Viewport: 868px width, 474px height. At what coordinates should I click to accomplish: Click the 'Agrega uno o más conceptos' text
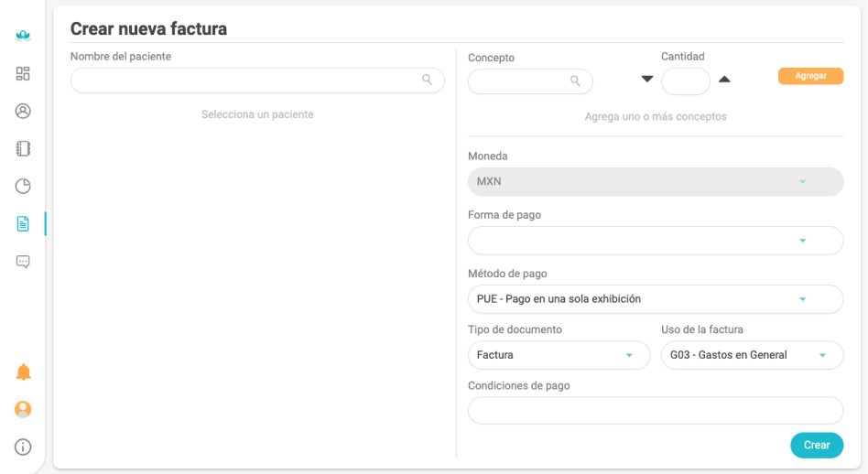tap(656, 117)
